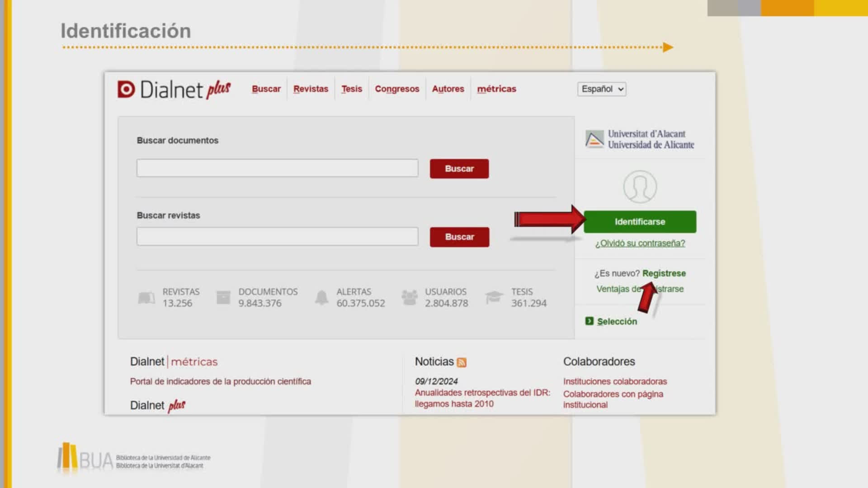Open the Español language dropdown
This screenshot has width=868, height=488.
click(x=601, y=89)
